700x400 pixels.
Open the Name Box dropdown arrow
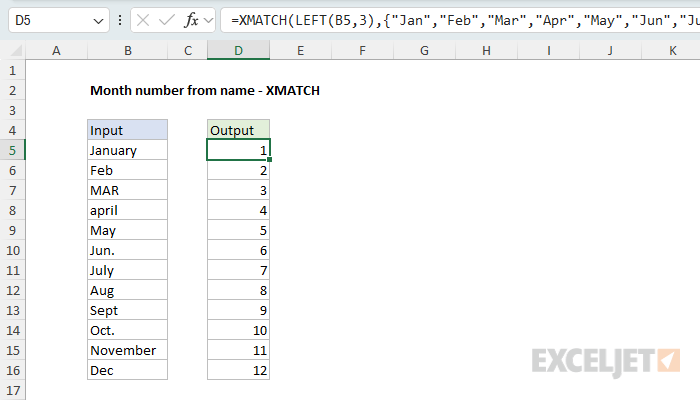point(98,21)
